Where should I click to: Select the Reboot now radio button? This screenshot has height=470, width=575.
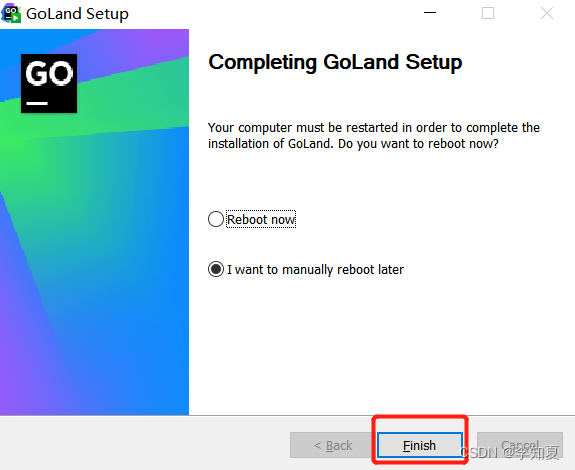point(216,219)
